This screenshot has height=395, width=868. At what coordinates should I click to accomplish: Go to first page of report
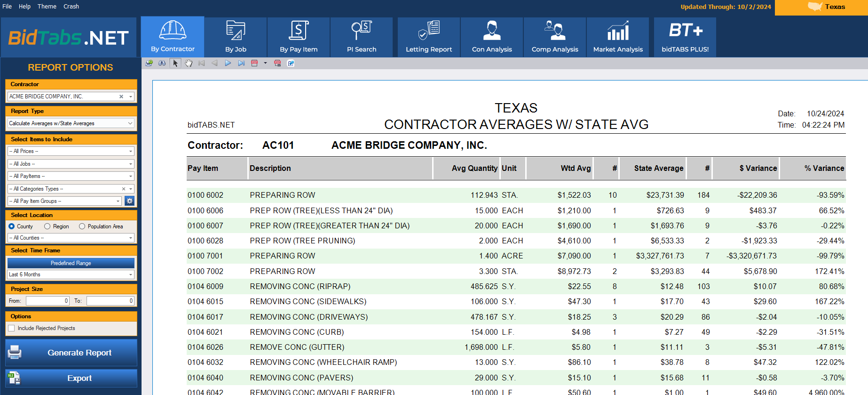202,63
